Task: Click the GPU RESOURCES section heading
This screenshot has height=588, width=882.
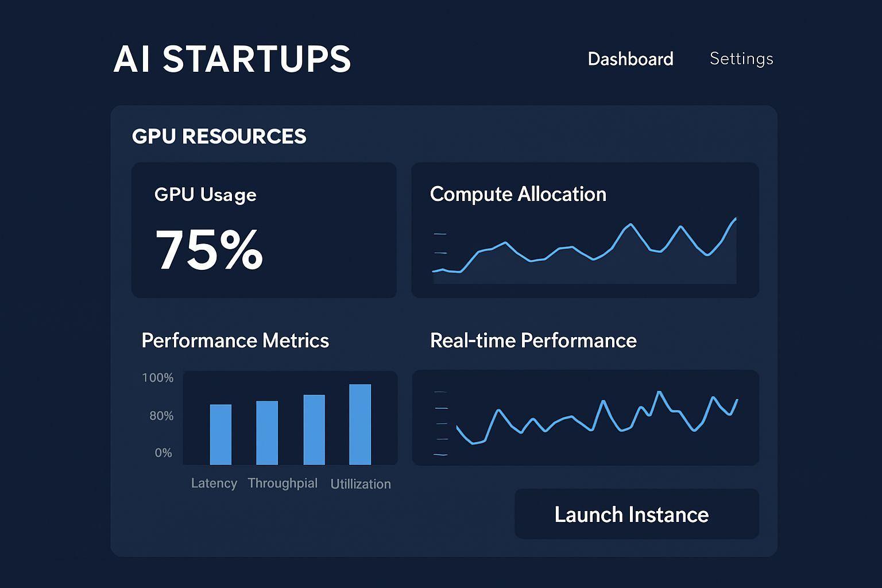Action: click(x=219, y=137)
